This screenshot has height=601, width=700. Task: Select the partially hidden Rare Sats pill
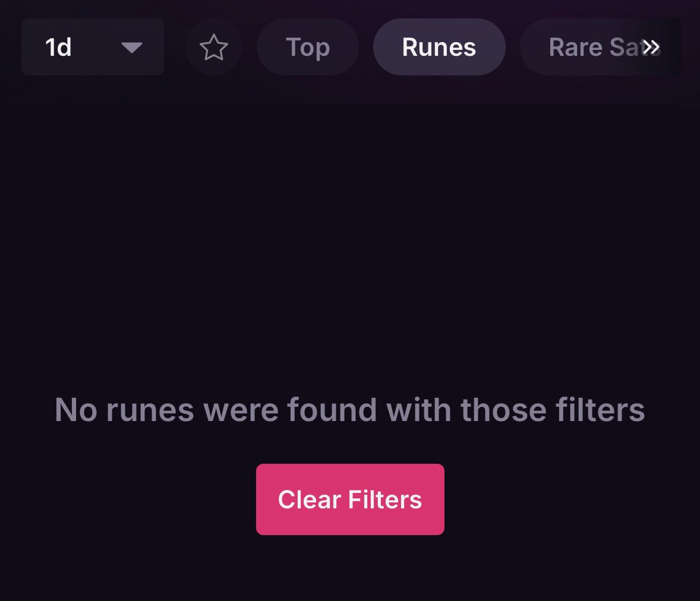[585, 48]
